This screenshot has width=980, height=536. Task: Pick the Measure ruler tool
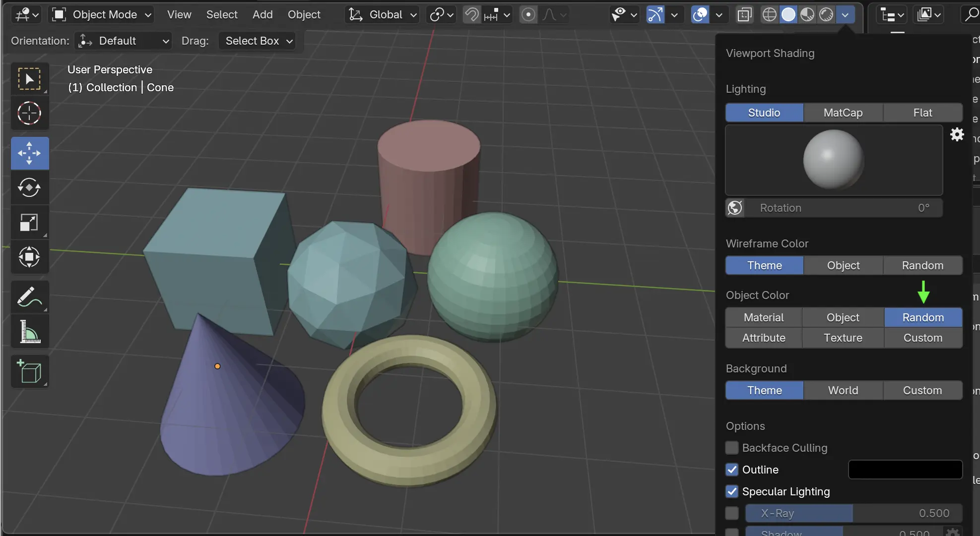[29, 332]
